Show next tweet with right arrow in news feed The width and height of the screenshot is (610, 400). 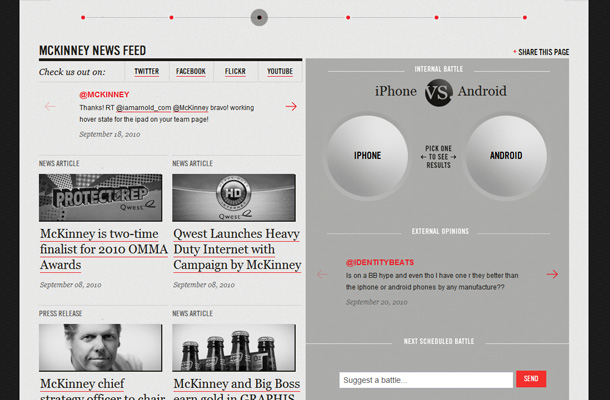click(291, 106)
